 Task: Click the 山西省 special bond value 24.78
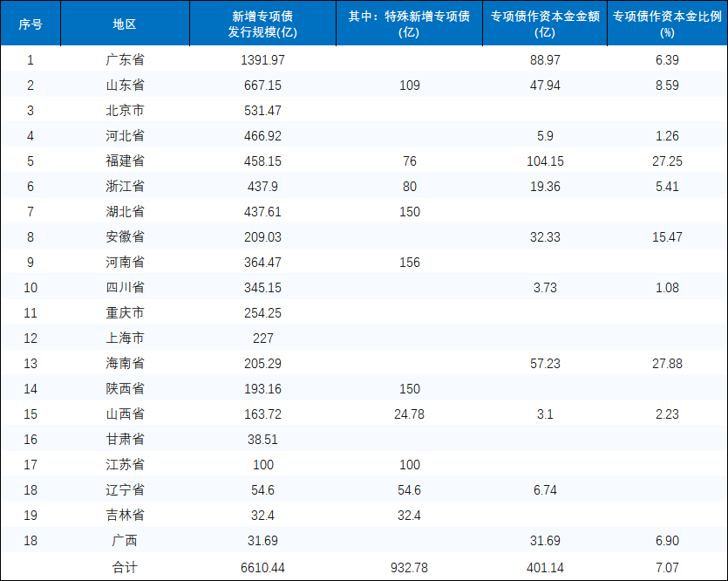(x=409, y=414)
